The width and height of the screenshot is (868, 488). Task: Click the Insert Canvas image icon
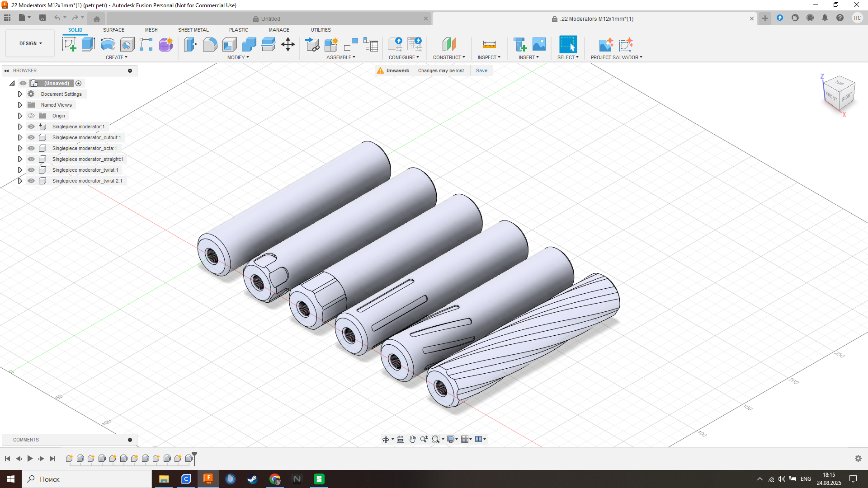539,44
